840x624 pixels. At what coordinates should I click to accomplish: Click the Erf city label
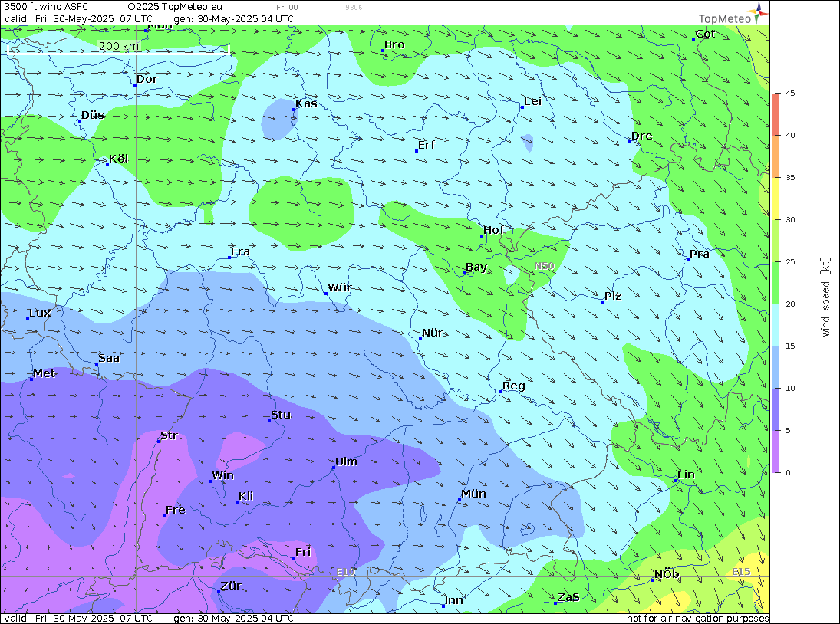[427, 145]
